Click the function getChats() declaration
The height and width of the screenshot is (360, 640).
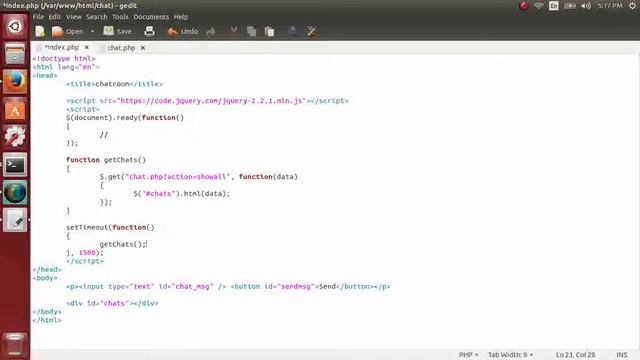[x=106, y=160]
